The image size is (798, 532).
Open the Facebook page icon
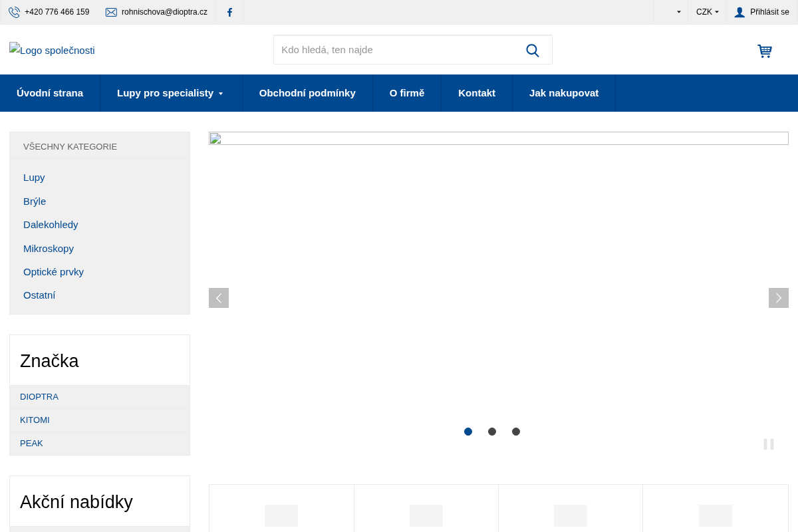point(229,12)
